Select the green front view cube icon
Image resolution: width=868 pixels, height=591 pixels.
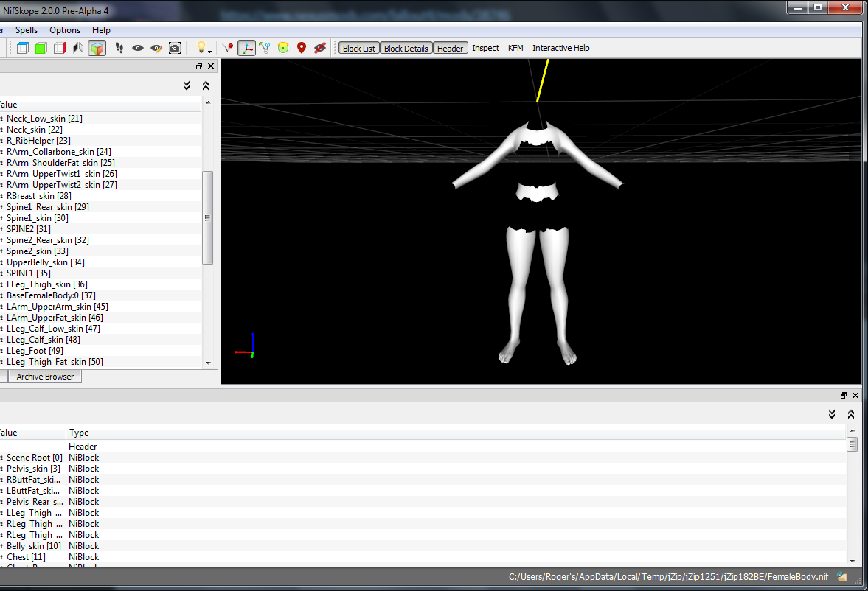pyautogui.click(x=41, y=48)
